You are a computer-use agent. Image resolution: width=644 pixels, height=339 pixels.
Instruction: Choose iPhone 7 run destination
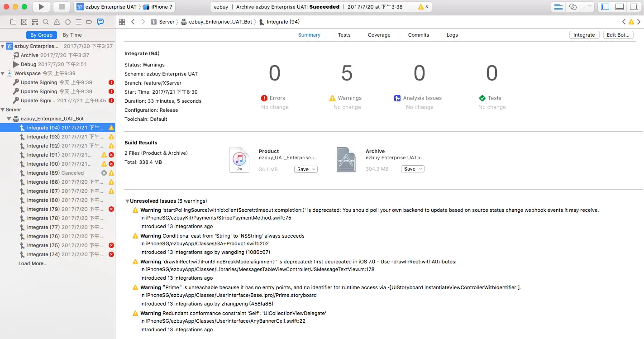coord(157,7)
